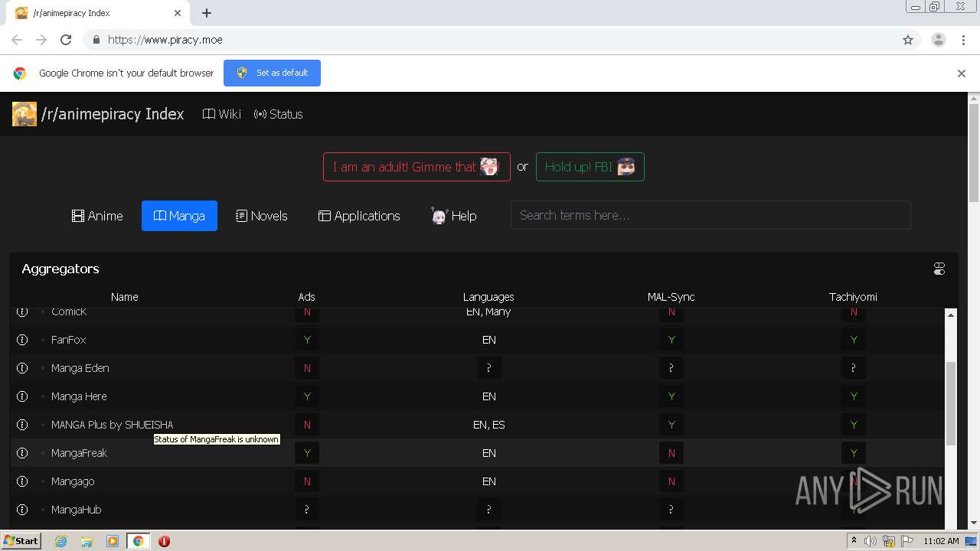Open the system tray volume icon
The height and width of the screenshot is (551, 980).
871,541
